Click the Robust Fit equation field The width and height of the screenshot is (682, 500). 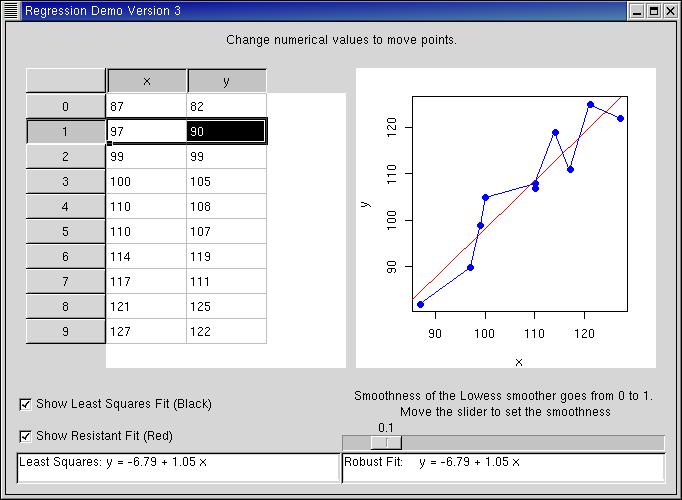504,468
